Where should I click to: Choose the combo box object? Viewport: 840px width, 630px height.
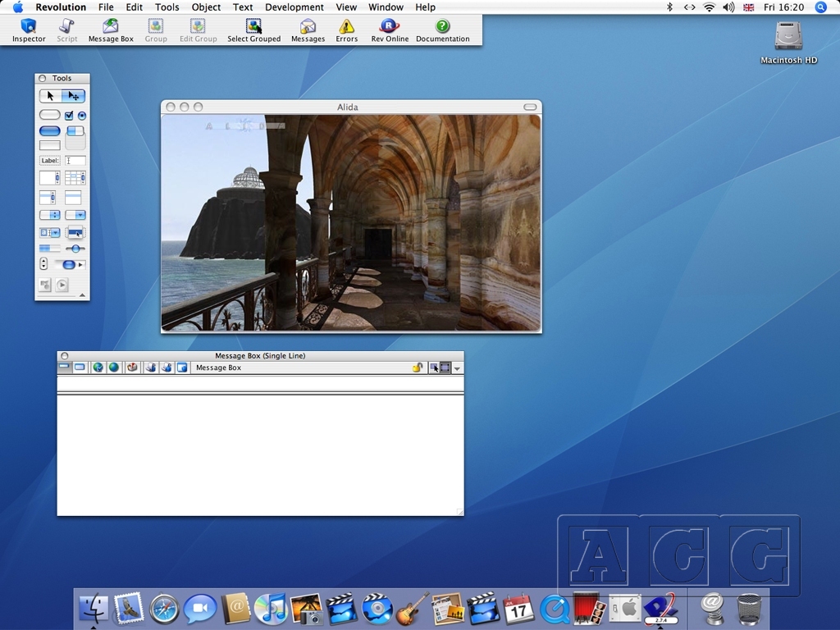click(x=50, y=232)
